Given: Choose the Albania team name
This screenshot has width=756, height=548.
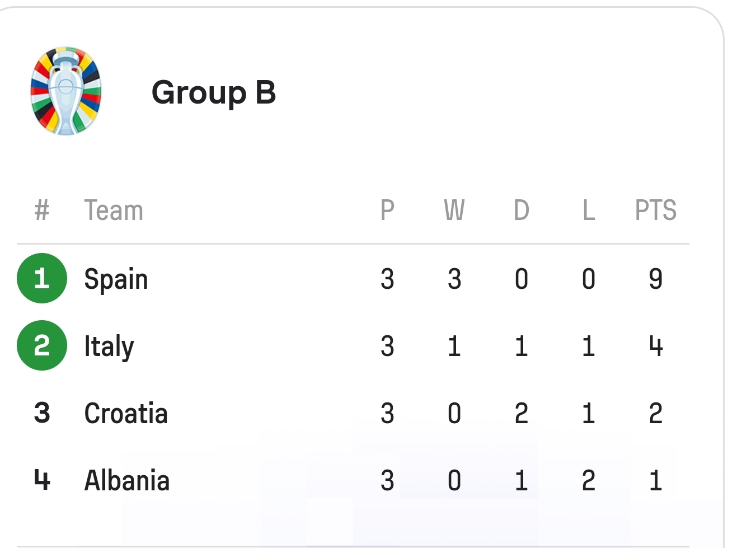Looking at the screenshot, I should 127,481.
